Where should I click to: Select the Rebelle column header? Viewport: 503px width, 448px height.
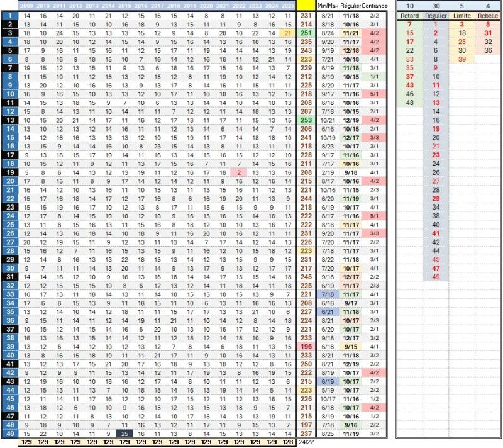(488, 15)
